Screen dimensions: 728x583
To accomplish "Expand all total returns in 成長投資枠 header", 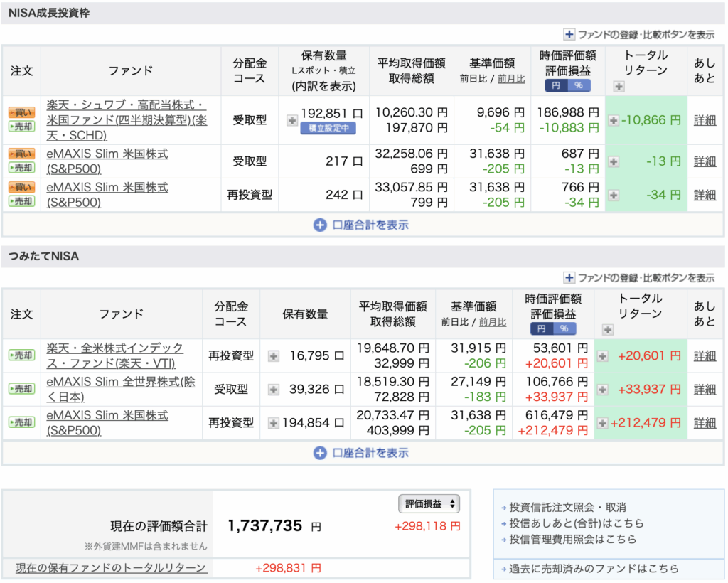I will click(619, 86).
